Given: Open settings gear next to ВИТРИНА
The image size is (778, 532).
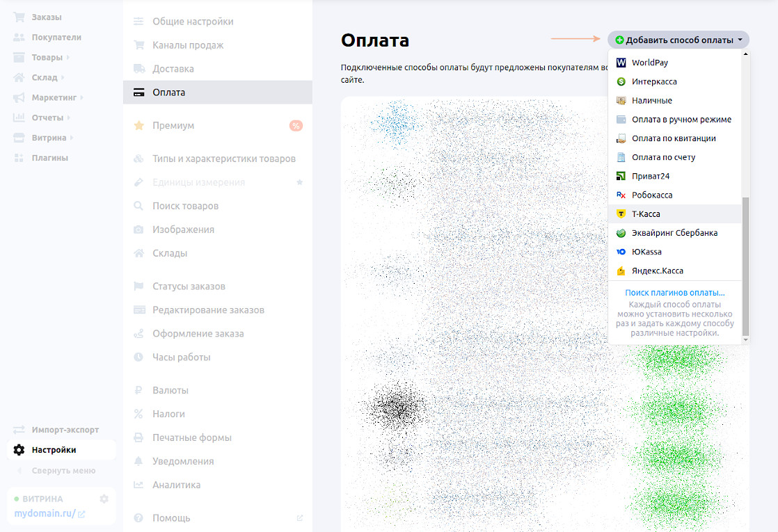Looking at the screenshot, I should click(104, 499).
